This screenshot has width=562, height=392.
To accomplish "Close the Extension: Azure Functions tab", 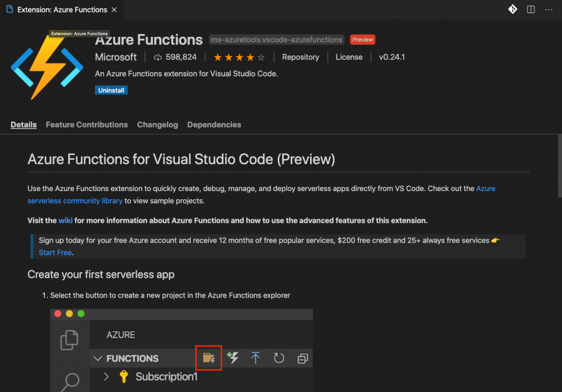I will (114, 10).
